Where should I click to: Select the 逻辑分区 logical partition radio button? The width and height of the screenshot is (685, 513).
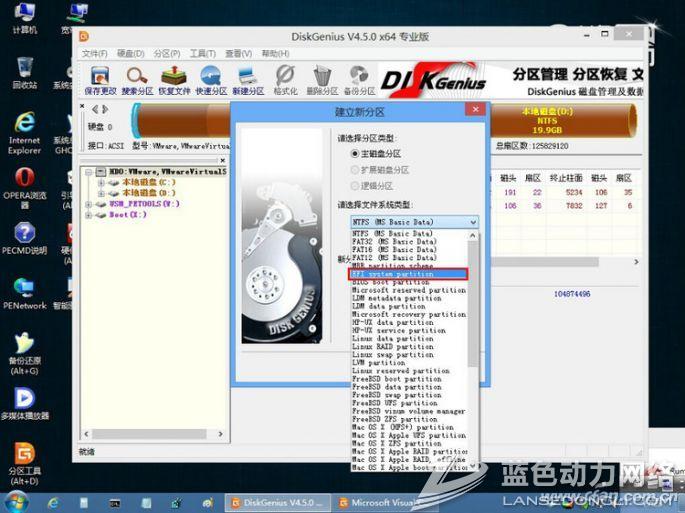click(x=355, y=186)
